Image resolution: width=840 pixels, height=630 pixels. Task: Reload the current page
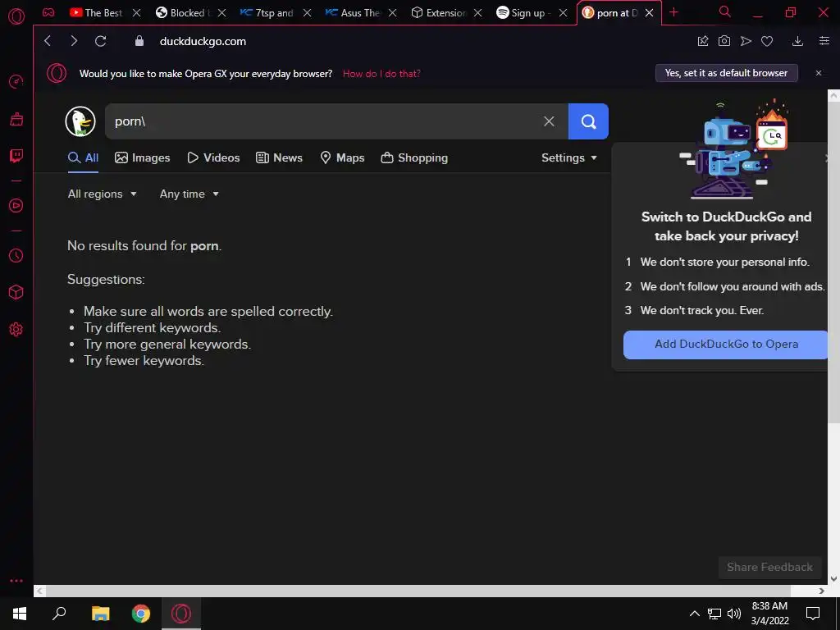pyautogui.click(x=100, y=41)
